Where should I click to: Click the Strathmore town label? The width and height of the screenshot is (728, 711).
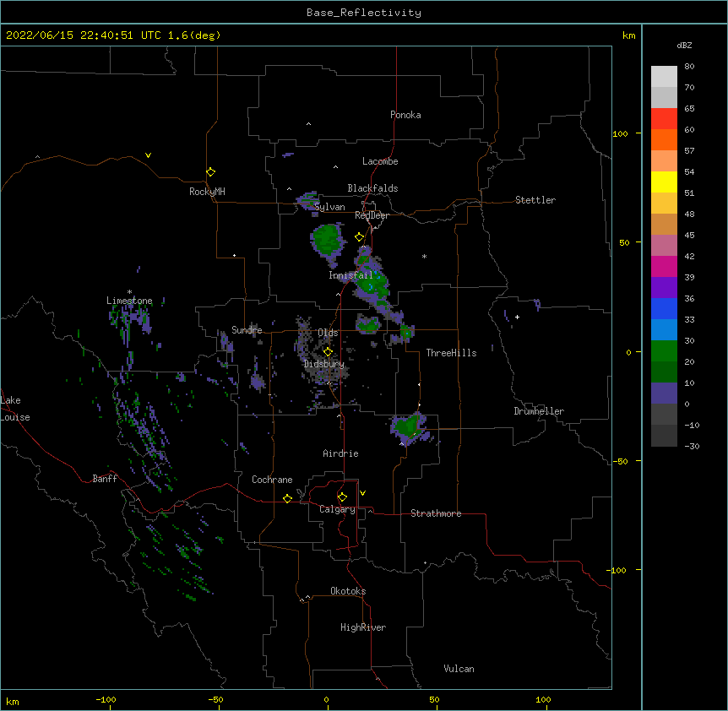[x=436, y=513]
